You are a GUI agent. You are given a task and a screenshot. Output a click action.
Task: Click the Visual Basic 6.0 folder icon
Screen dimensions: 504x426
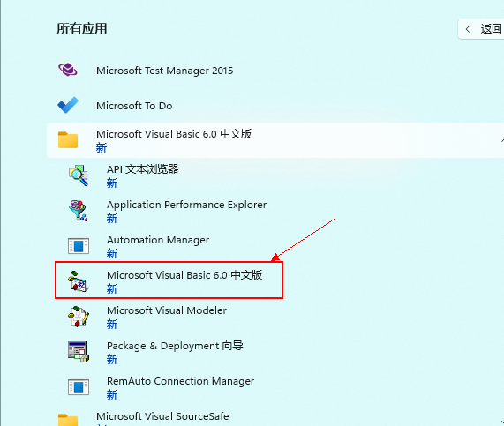pyautogui.click(x=68, y=140)
